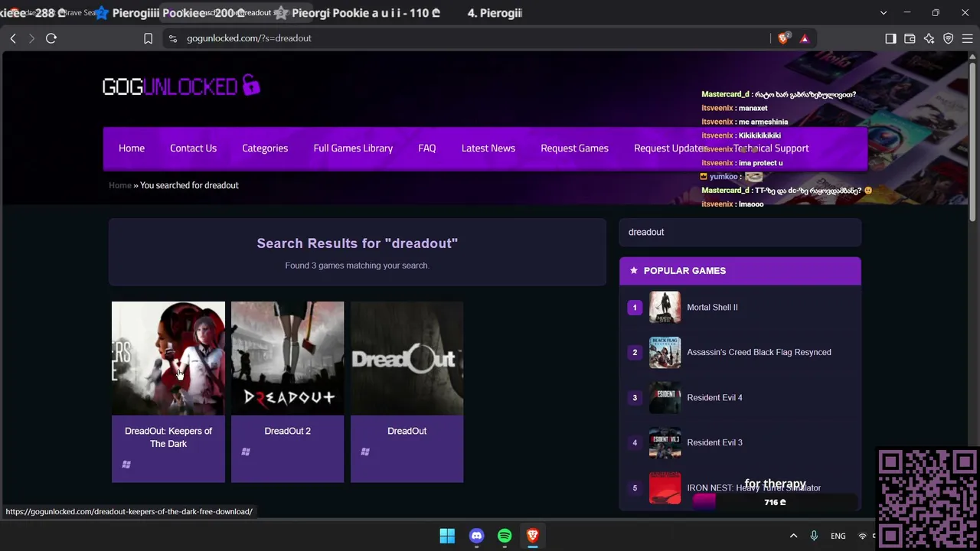The width and height of the screenshot is (980, 551).
Task: Click Windows icon under Keepers of The Dark
Action: pos(126,464)
